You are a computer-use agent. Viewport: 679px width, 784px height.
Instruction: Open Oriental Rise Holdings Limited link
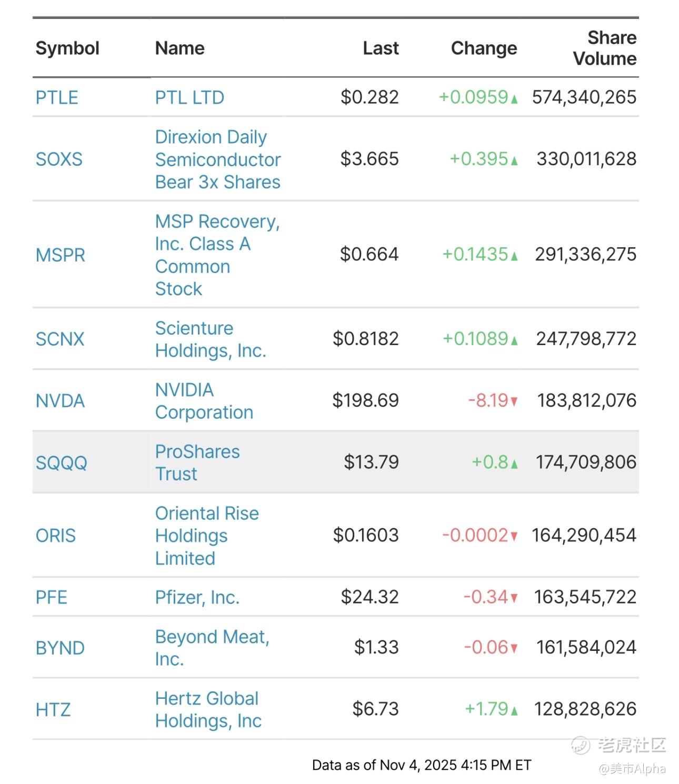point(206,535)
